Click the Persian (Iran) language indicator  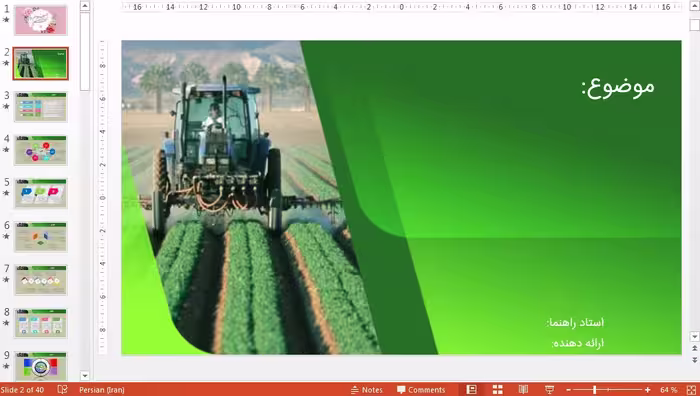tap(102, 390)
